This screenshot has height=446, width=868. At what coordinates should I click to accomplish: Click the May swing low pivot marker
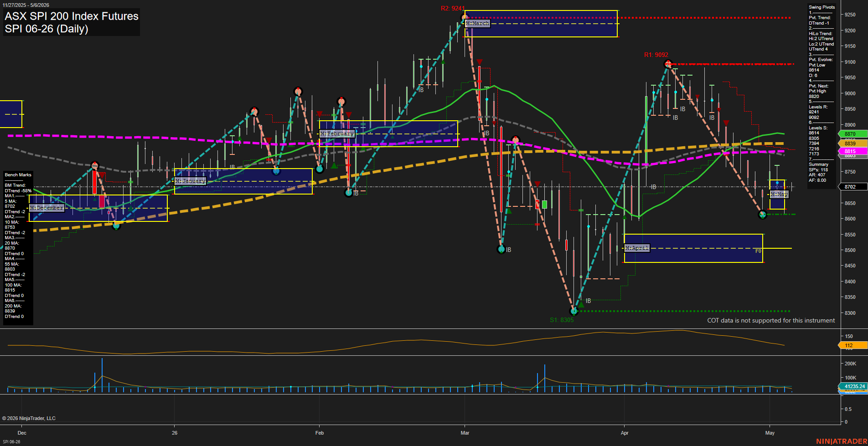[x=762, y=215]
